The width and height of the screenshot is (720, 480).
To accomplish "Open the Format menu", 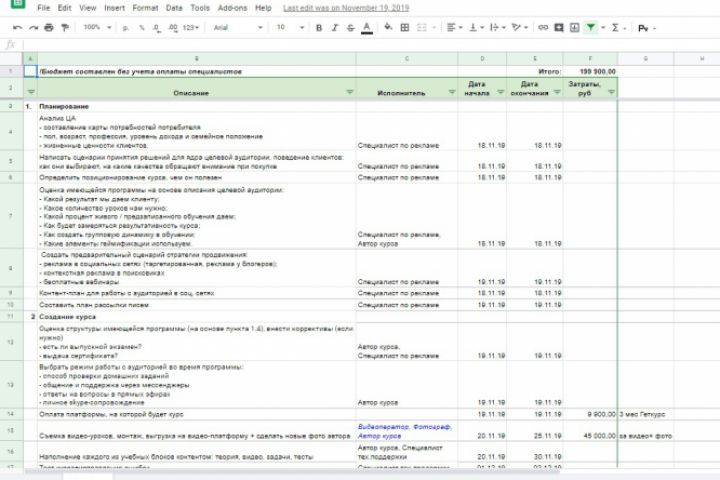I will pyautogui.click(x=145, y=8).
